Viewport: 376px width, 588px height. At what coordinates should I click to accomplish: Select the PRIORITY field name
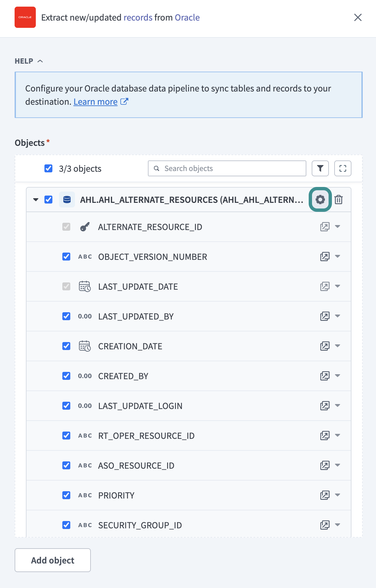tap(116, 496)
